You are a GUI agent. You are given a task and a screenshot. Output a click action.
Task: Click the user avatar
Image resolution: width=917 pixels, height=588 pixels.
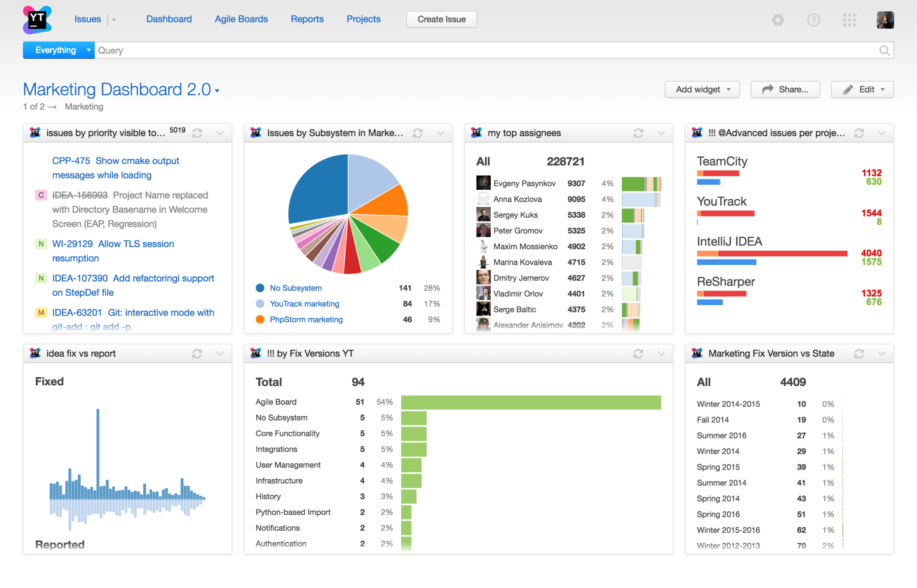point(885,20)
